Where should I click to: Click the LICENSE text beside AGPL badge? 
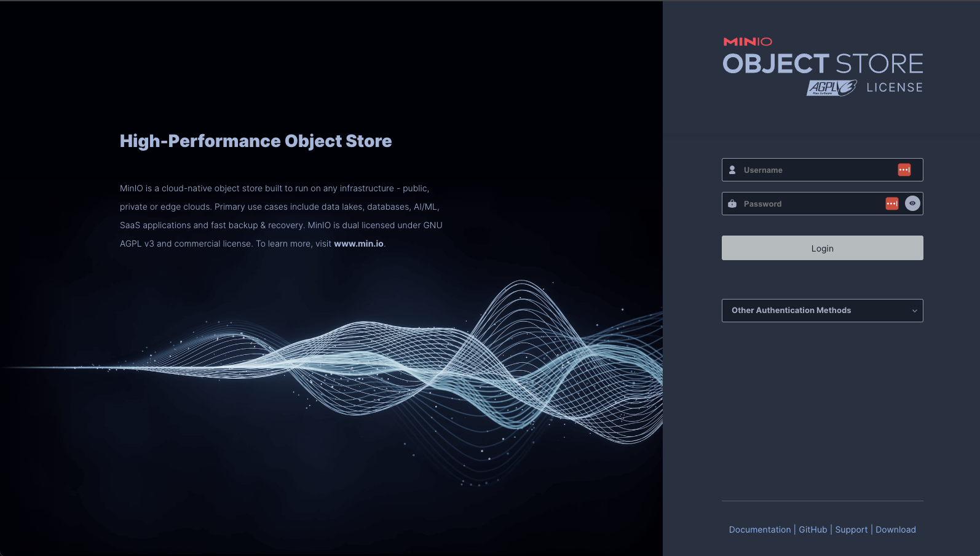click(x=895, y=87)
